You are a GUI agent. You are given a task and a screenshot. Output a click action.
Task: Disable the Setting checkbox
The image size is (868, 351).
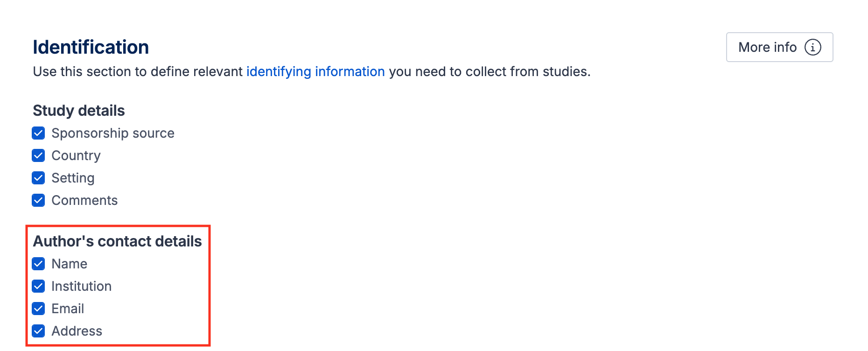38,178
